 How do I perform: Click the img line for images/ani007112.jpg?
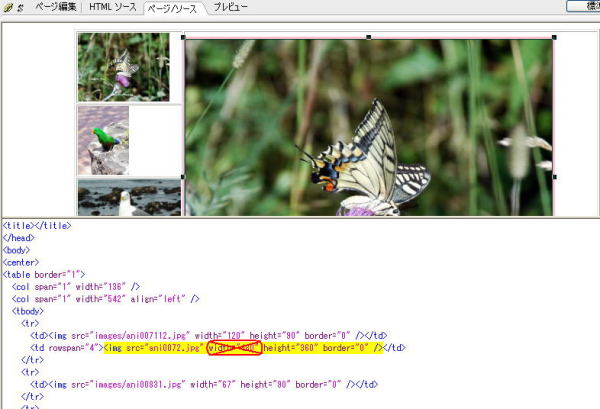pos(209,336)
